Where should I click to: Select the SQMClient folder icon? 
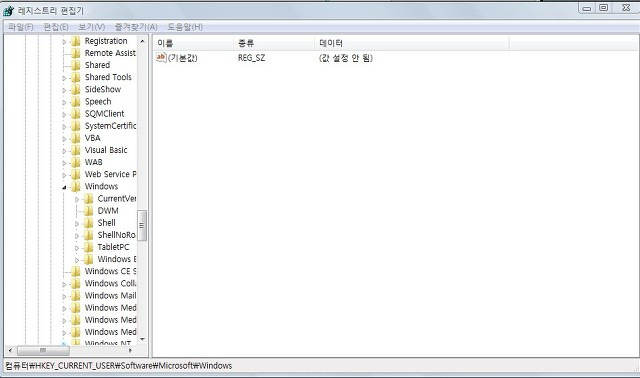76,113
